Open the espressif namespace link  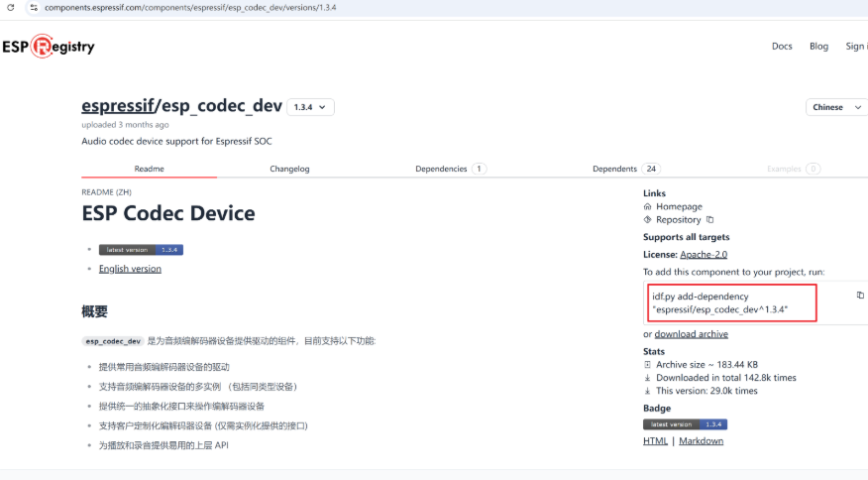pyautogui.click(x=118, y=105)
